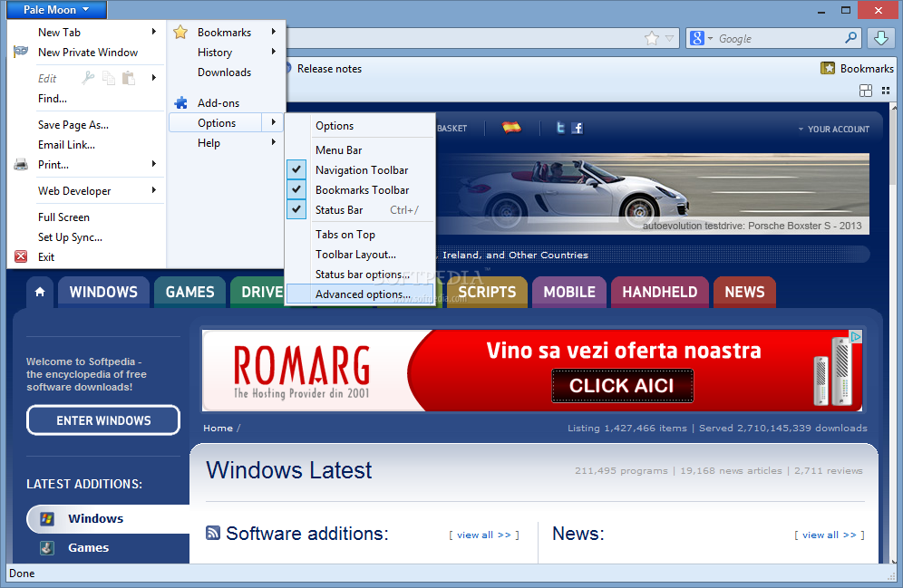Click the Home breadcrumb link

[x=218, y=428]
